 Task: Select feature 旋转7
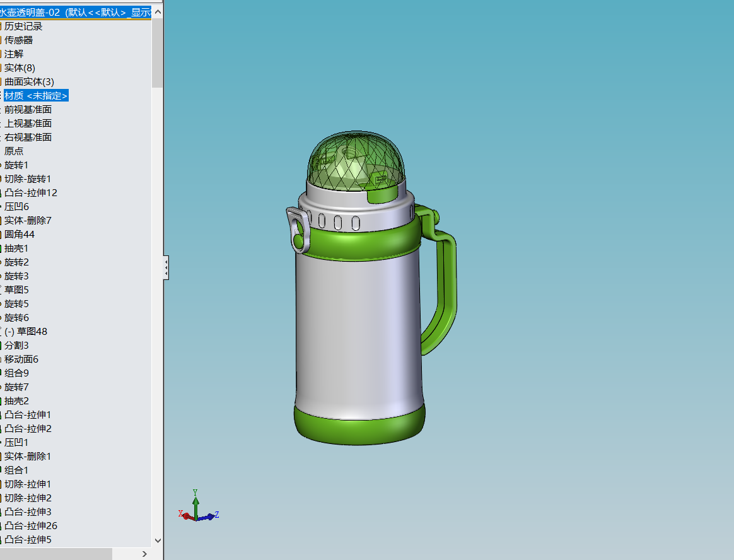click(16, 387)
